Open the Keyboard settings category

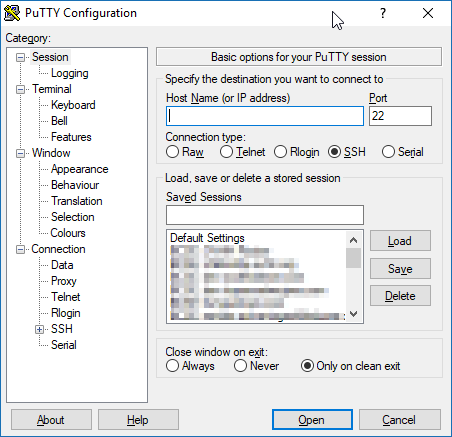tap(73, 105)
